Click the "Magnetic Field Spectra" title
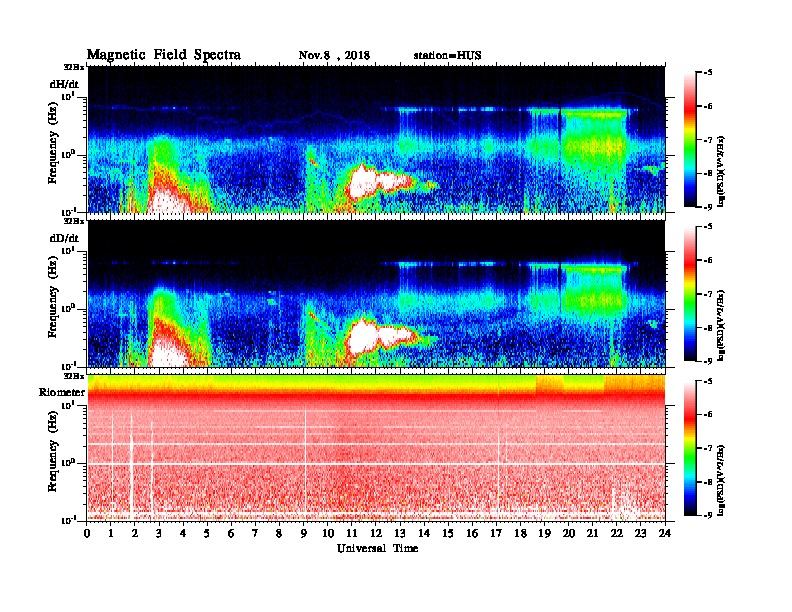The height and width of the screenshot is (612, 792). coord(164,55)
